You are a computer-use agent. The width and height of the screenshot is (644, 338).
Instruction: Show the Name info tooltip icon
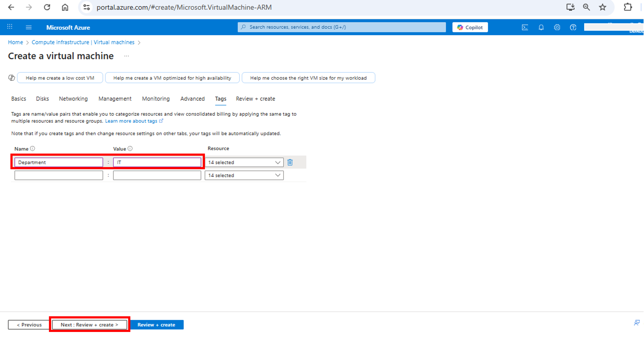coord(33,148)
